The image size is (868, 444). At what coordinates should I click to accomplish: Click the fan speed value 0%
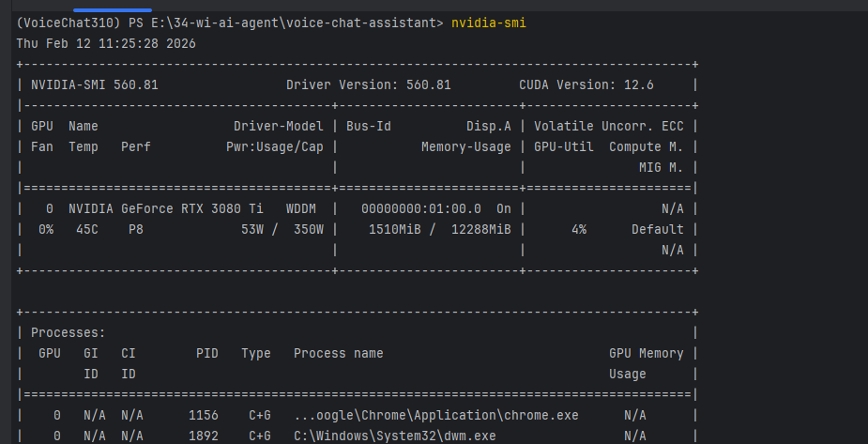pos(46,230)
